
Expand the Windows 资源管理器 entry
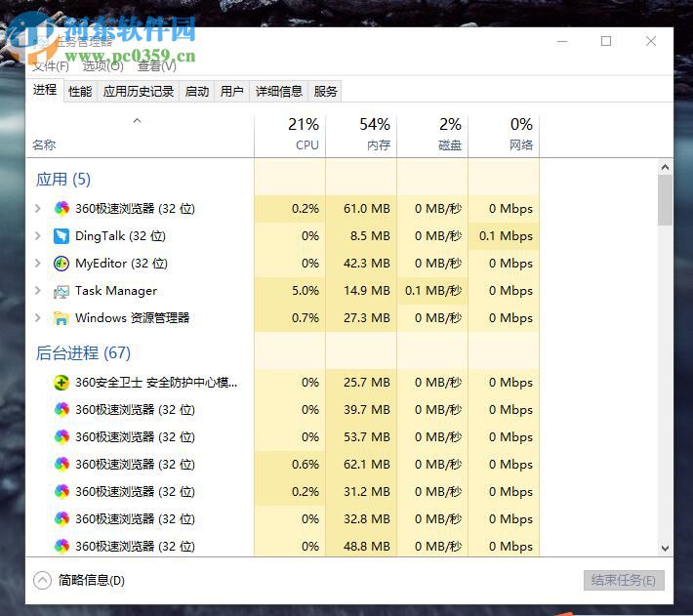pos(38,318)
